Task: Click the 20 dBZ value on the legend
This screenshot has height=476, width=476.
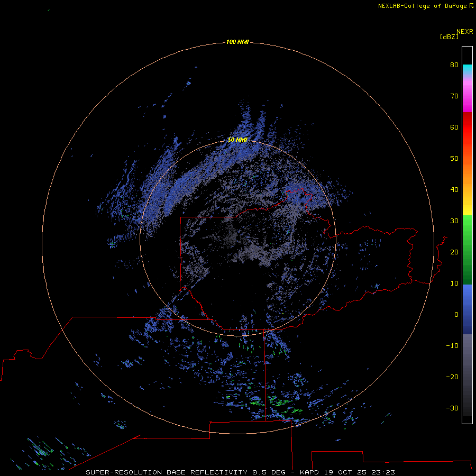Action: 454,252
